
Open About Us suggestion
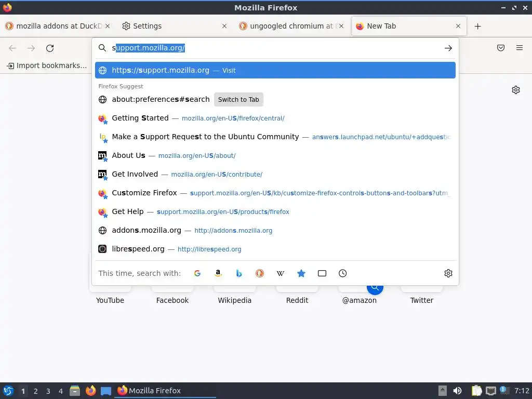[275, 155]
